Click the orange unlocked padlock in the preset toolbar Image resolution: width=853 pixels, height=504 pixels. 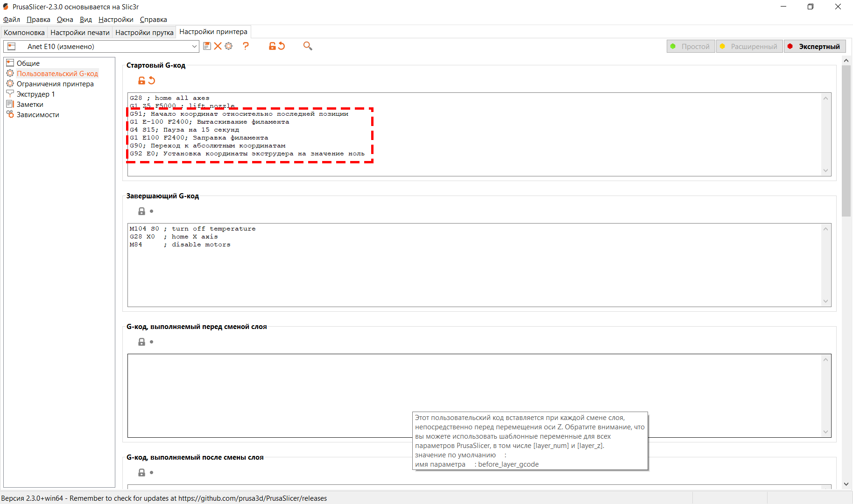[x=272, y=46]
